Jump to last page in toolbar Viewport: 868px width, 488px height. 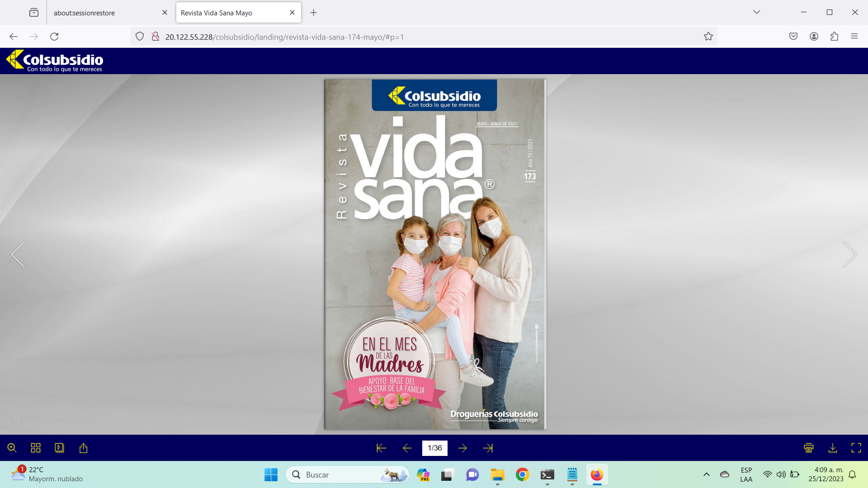(488, 448)
